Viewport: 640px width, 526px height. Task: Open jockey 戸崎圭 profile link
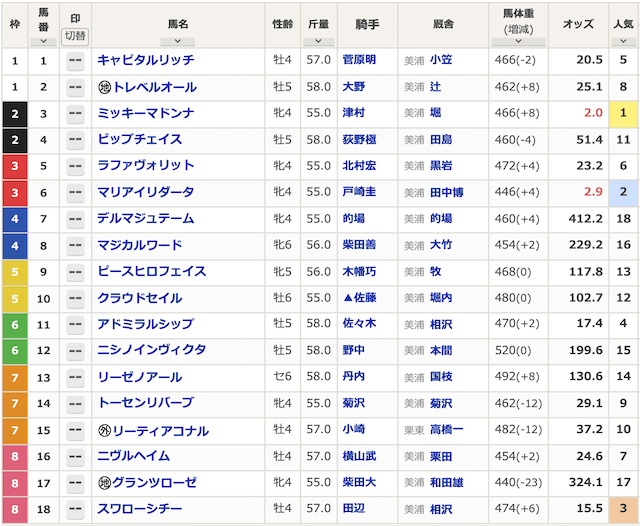(359, 192)
